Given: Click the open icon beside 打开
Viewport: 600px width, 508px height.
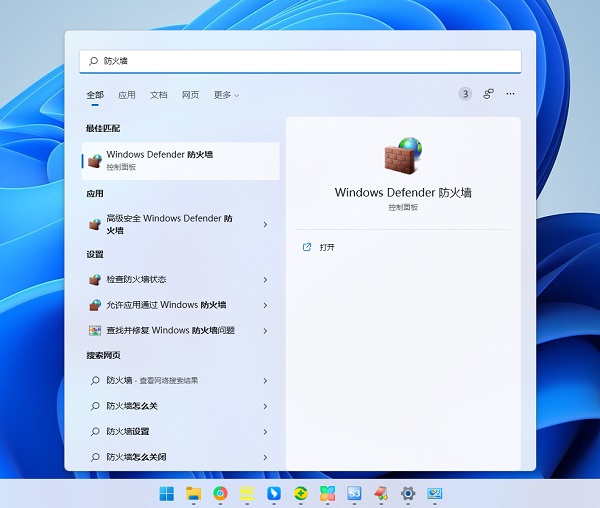Looking at the screenshot, I should [307, 247].
